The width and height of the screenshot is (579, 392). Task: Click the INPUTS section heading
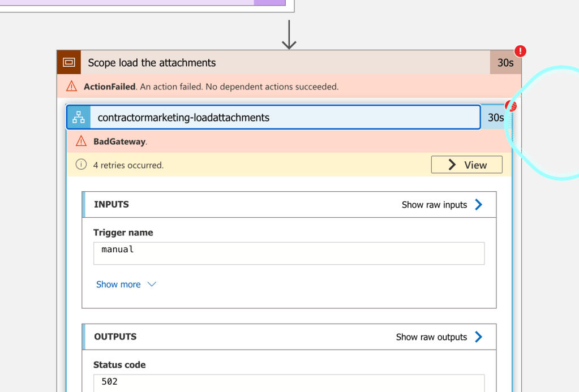click(x=111, y=205)
